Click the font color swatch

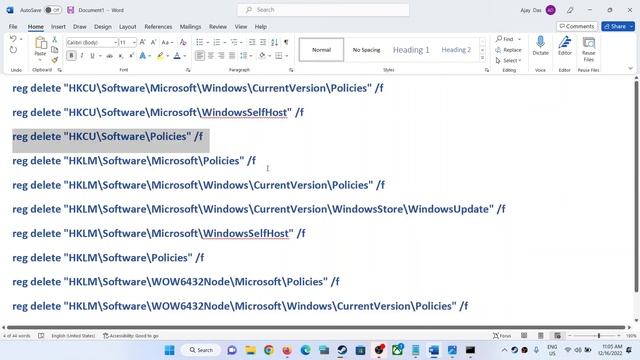pos(177,56)
